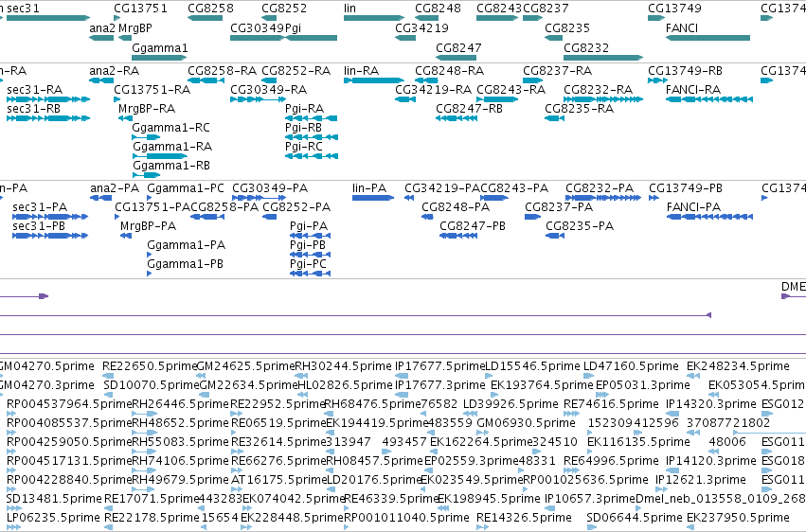
Task: Select the lin-PA protein
Action: pos(373,198)
